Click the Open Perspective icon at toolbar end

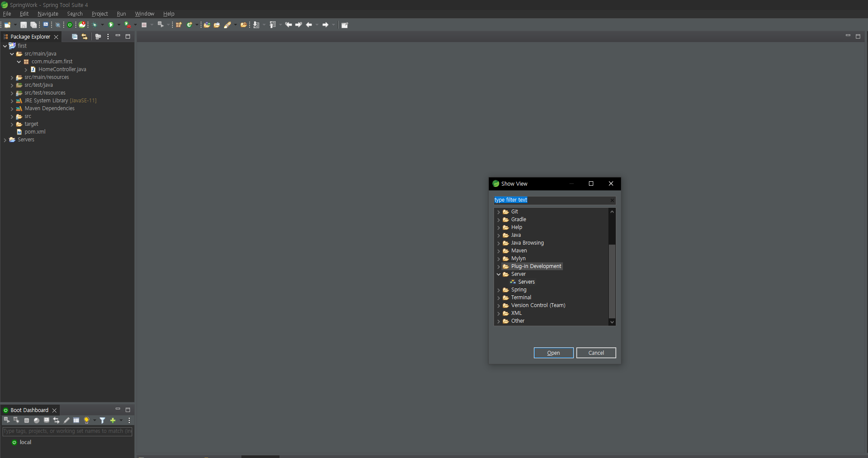[x=345, y=25]
